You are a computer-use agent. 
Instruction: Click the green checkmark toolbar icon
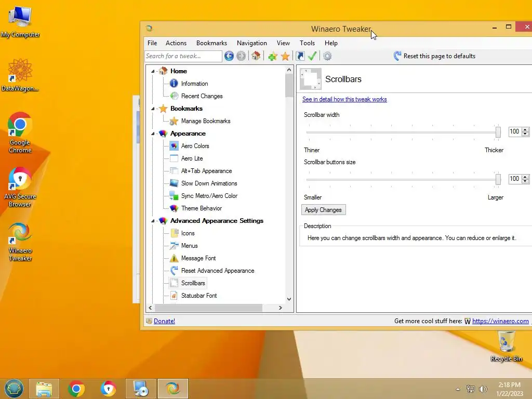pos(312,56)
